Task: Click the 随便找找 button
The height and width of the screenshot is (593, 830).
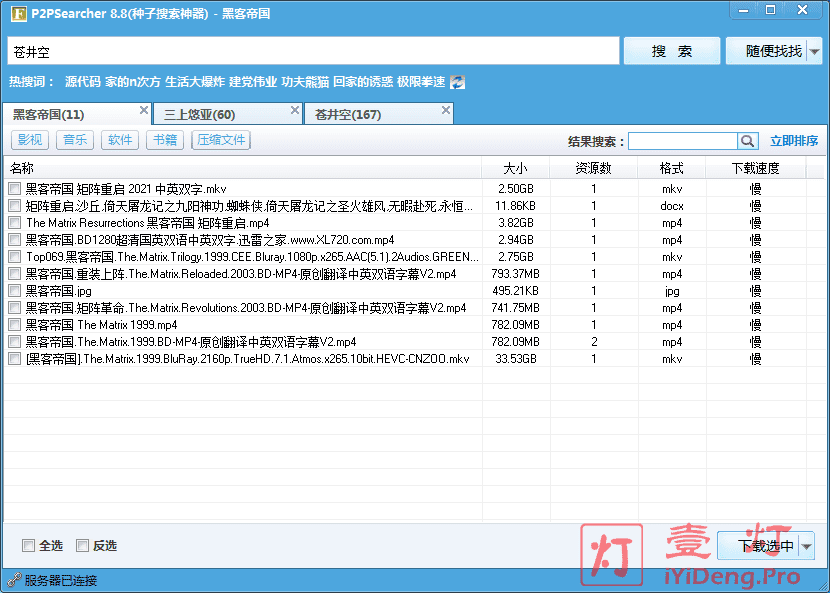Action: 766,51
